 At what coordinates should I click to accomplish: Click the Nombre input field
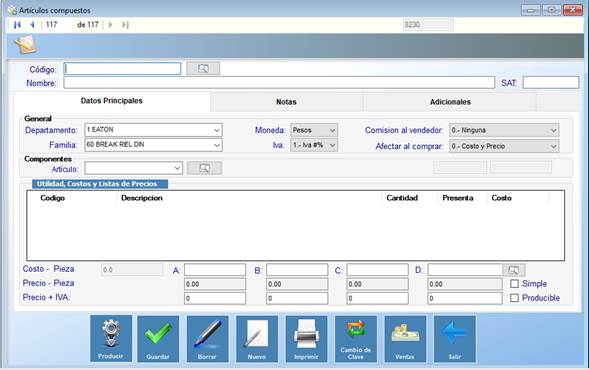click(279, 83)
